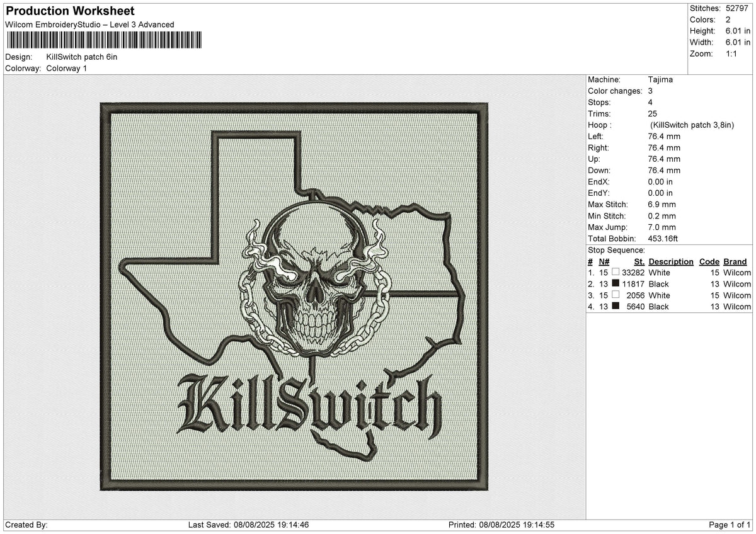756x534 pixels.
Task: Click the 'Stops:' label
Action: pyautogui.click(x=599, y=102)
